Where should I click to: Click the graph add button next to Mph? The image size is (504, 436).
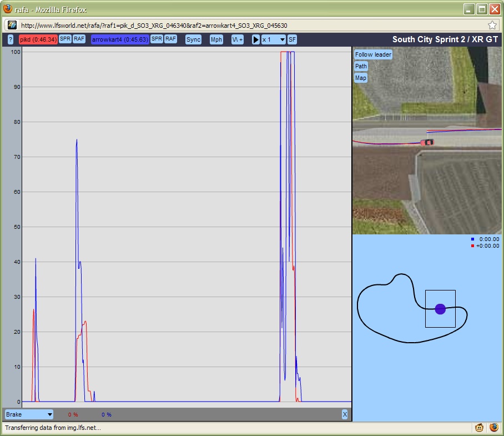pos(238,39)
